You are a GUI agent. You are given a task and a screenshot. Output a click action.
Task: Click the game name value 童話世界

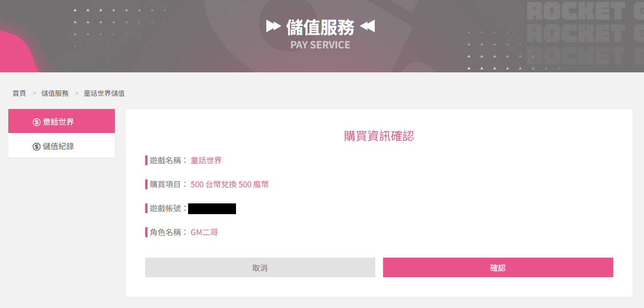coord(206,160)
